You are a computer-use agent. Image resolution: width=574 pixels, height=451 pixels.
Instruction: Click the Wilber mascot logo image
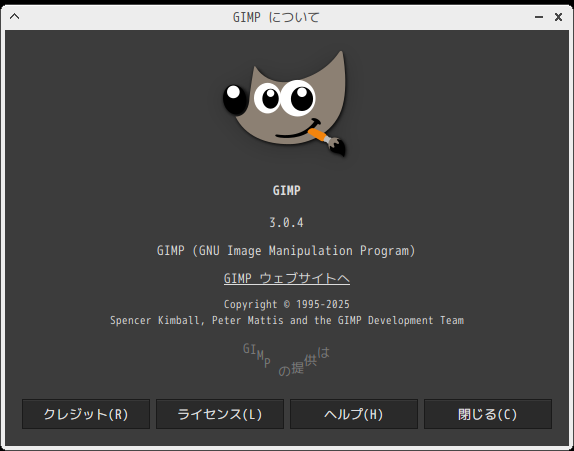coord(285,104)
